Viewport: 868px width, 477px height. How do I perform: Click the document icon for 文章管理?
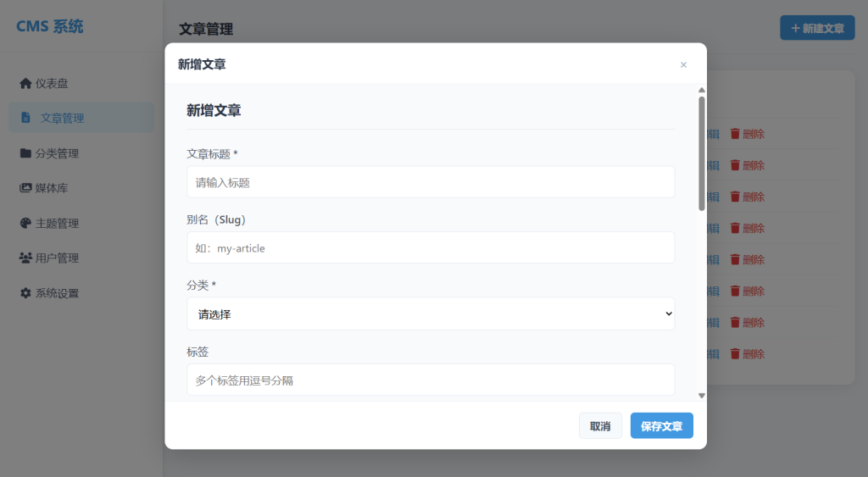pyautogui.click(x=25, y=118)
